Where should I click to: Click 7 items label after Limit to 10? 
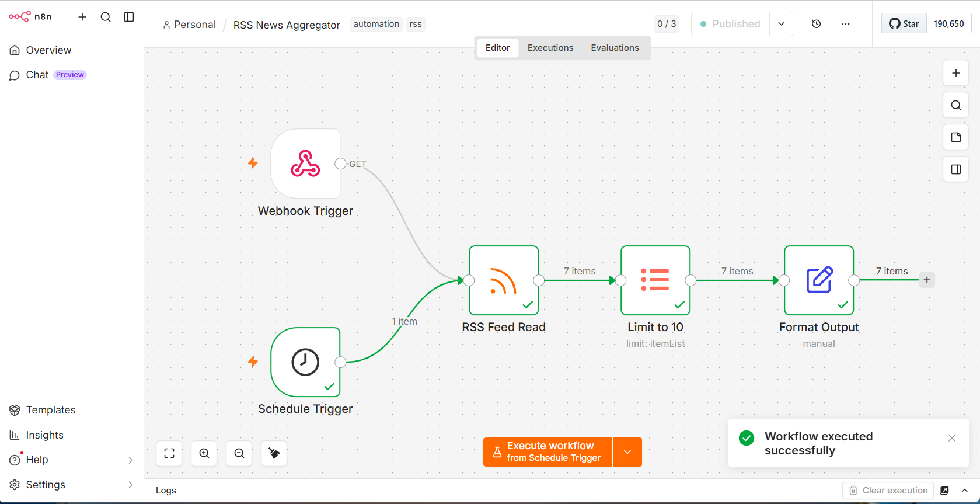click(x=737, y=271)
